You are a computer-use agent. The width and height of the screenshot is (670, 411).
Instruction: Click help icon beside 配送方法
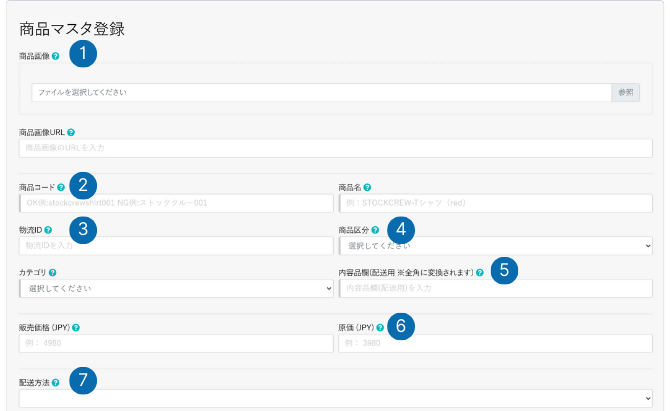tap(56, 382)
